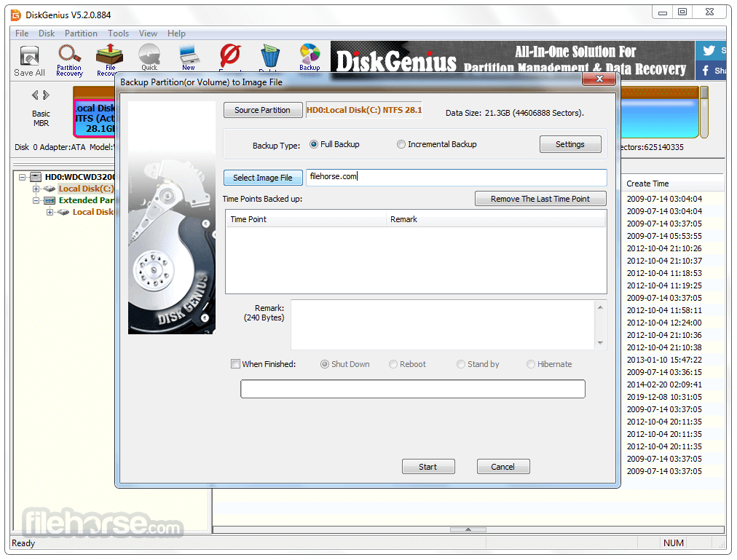Image resolution: width=737 pixels, height=560 pixels.
Task: Select the Reboot radio option
Action: tap(393, 364)
